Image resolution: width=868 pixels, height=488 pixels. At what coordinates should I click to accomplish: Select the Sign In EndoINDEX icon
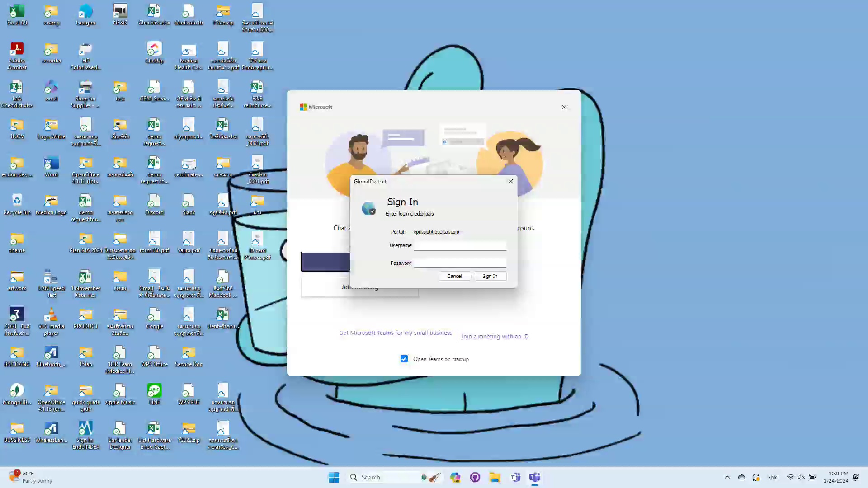(x=85, y=436)
